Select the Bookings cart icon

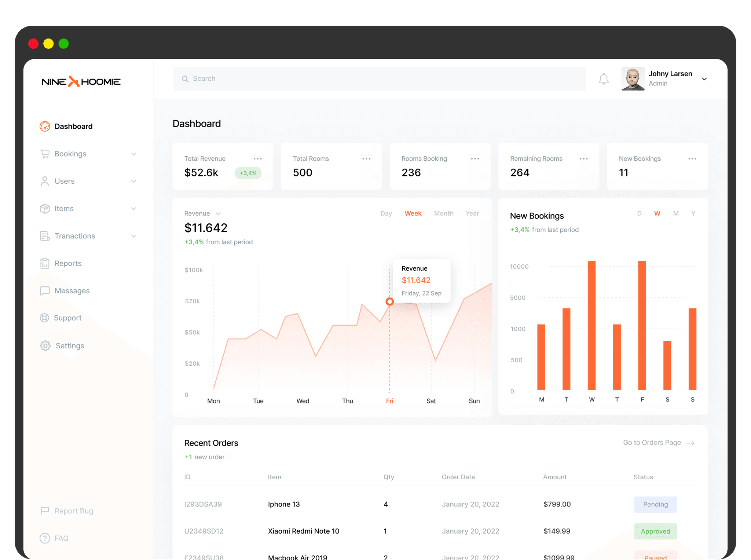tap(45, 154)
